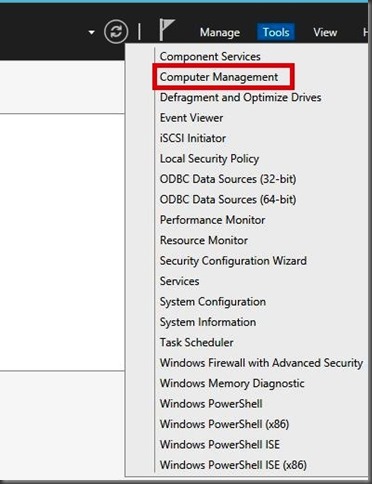The image size is (372, 484).
Task: Open Windows Firewall with Advanced Security
Action: tap(261, 363)
